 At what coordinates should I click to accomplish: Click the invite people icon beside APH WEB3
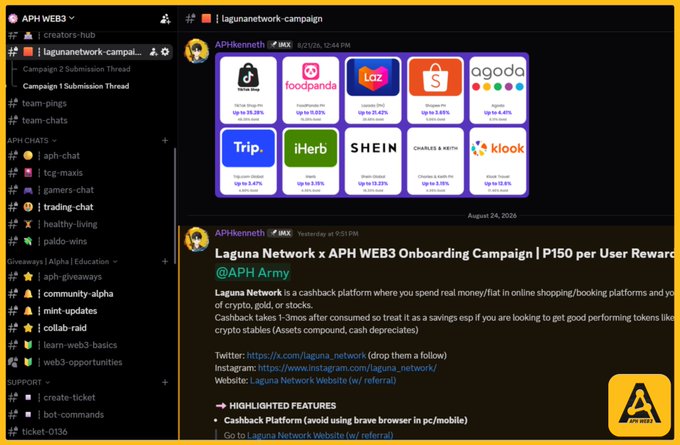tap(165, 19)
